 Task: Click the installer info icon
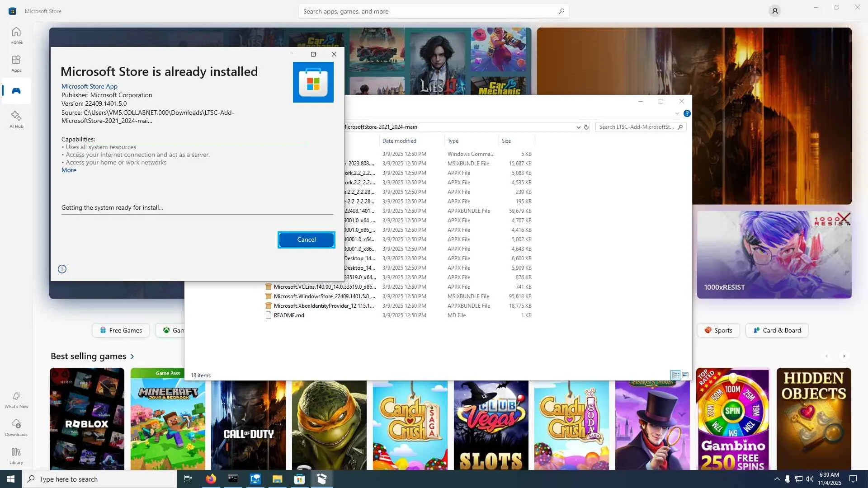(x=62, y=269)
